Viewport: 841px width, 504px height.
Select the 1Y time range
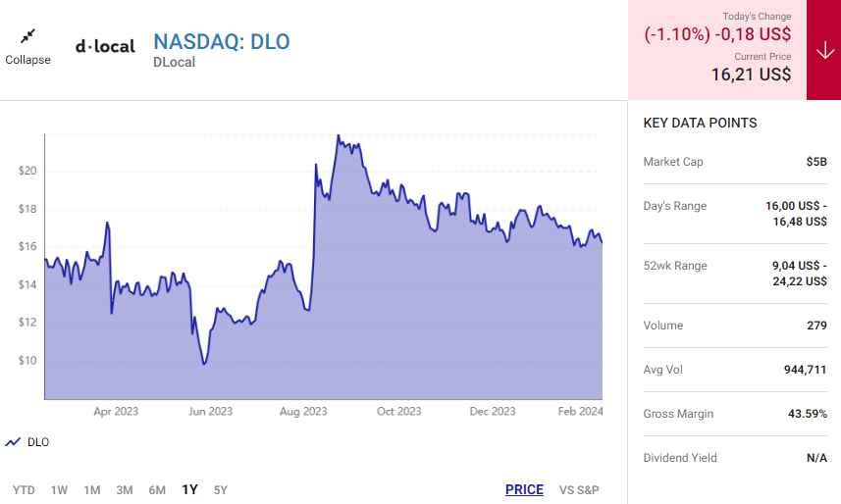[x=189, y=489]
